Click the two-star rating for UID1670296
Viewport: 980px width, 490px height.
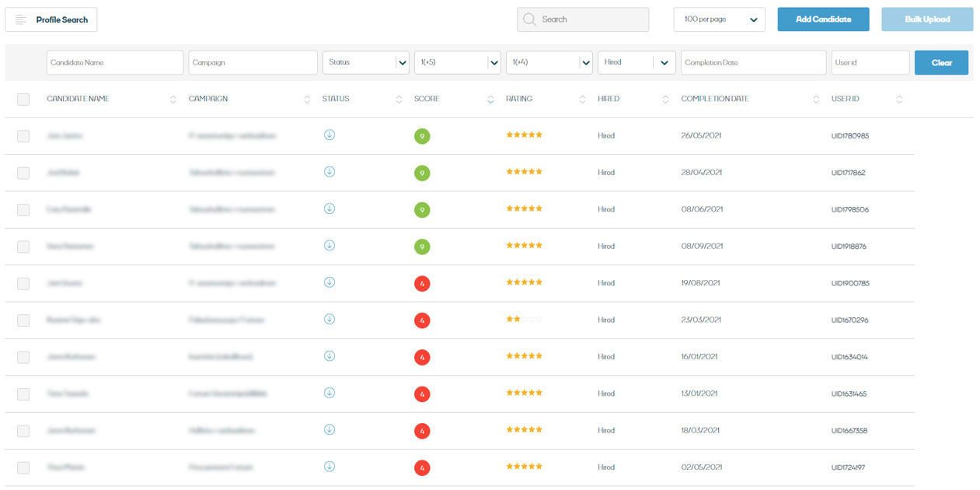tap(524, 319)
